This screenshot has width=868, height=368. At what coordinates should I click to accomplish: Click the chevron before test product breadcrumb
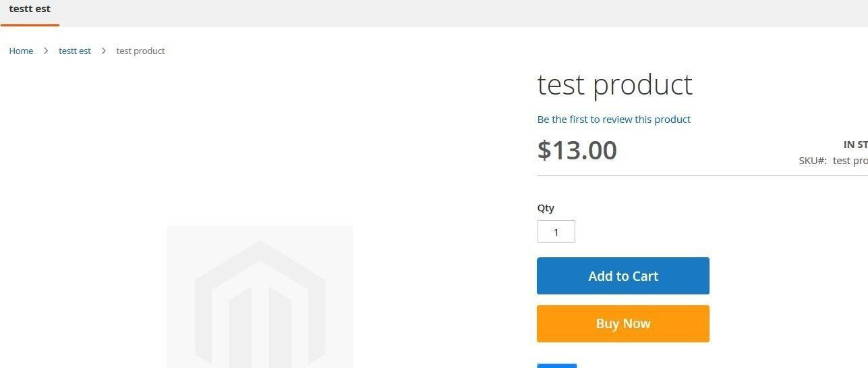pyautogui.click(x=104, y=51)
